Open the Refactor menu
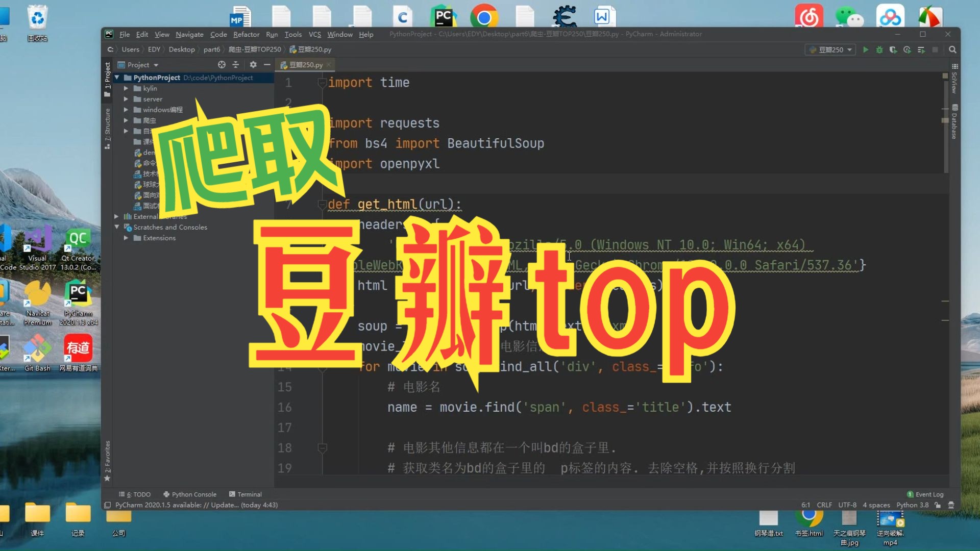The image size is (980, 551). pyautogui.click(x=247, y=34)
